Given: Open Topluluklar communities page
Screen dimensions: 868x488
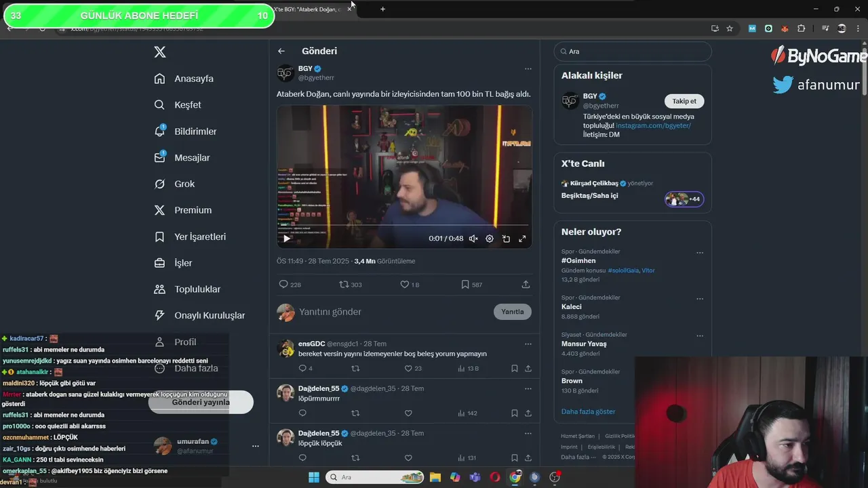Looking at the screenshot, I should [187, 289].
